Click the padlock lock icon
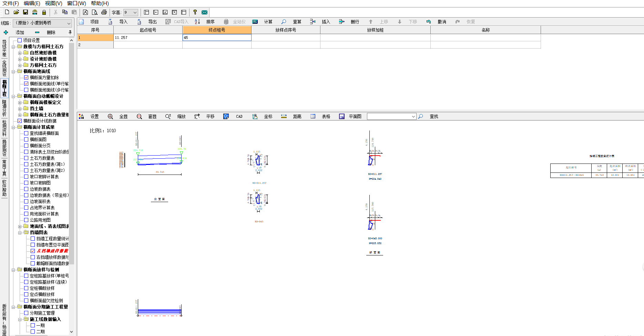644x336 pixels. click(44, 12)
